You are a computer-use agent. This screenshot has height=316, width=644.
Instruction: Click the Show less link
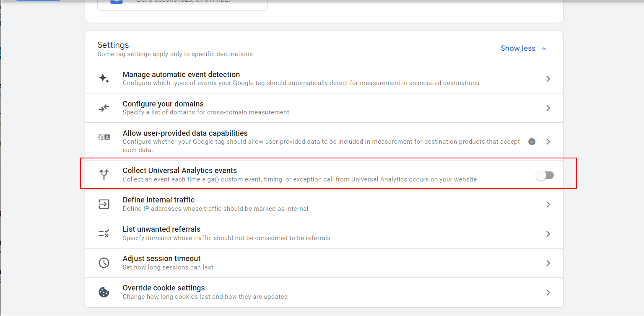click(518, 48)
